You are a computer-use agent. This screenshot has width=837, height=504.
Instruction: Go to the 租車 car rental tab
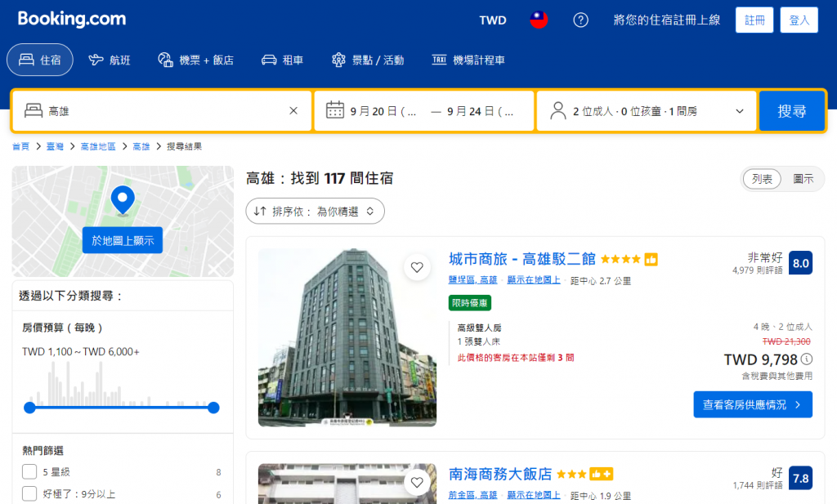click(282, 60)
